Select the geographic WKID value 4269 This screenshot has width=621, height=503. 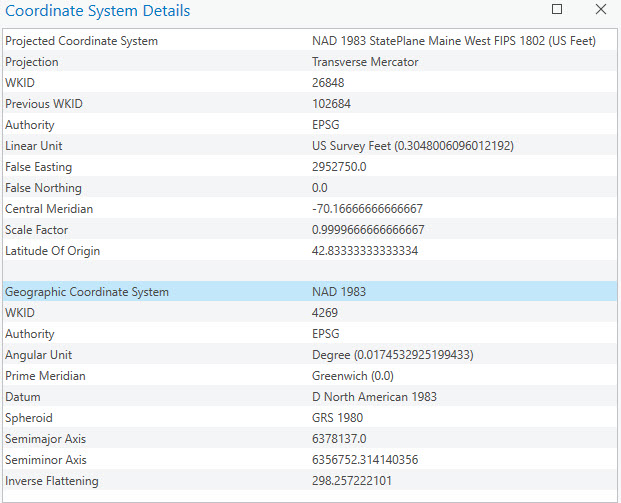click(325, 313)
